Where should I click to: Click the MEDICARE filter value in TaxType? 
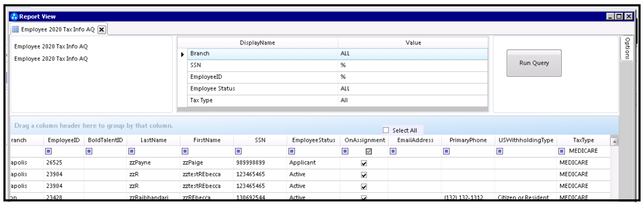pos(583,151)
